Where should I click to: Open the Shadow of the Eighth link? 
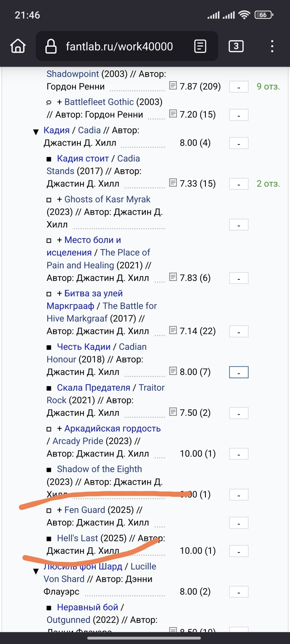[99, 469]
